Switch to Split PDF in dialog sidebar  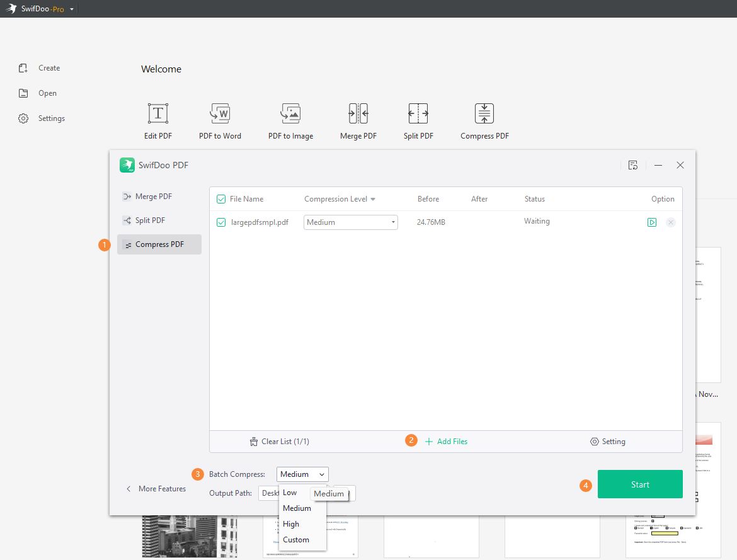click(x=159, y=220)
